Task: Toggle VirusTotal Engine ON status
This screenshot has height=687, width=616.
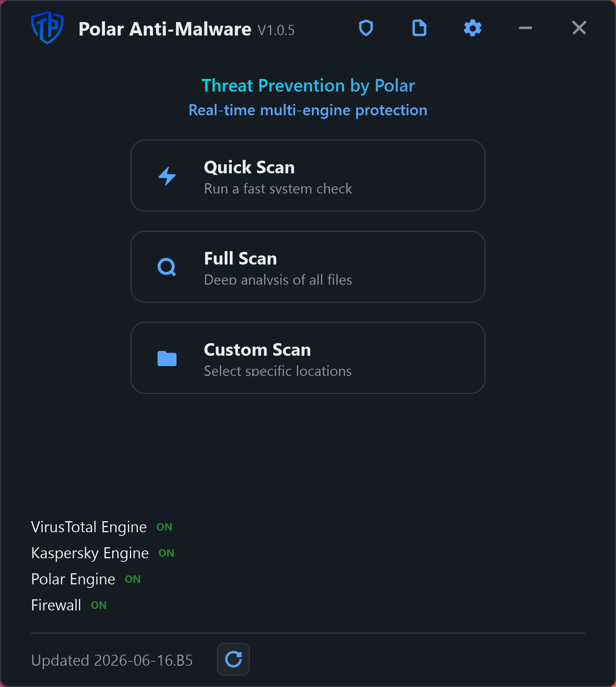Action: point(164,527)
